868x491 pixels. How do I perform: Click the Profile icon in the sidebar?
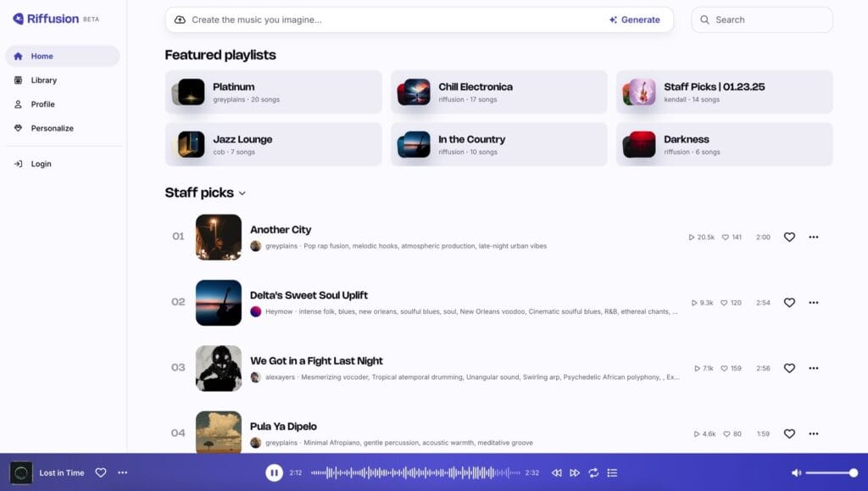coord(18,104)
